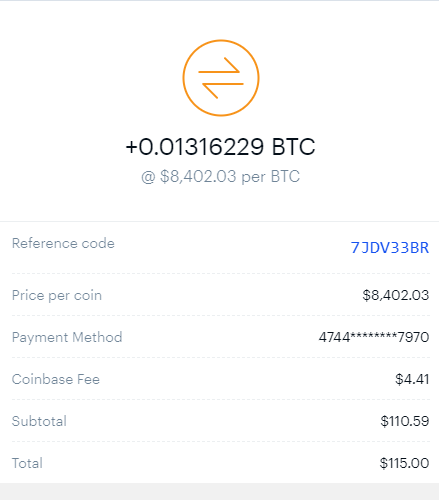Click the right-pointing arrow in the orange circle
Screen dimensions: 439x500
pyautogui.click(x=219, y=68)
